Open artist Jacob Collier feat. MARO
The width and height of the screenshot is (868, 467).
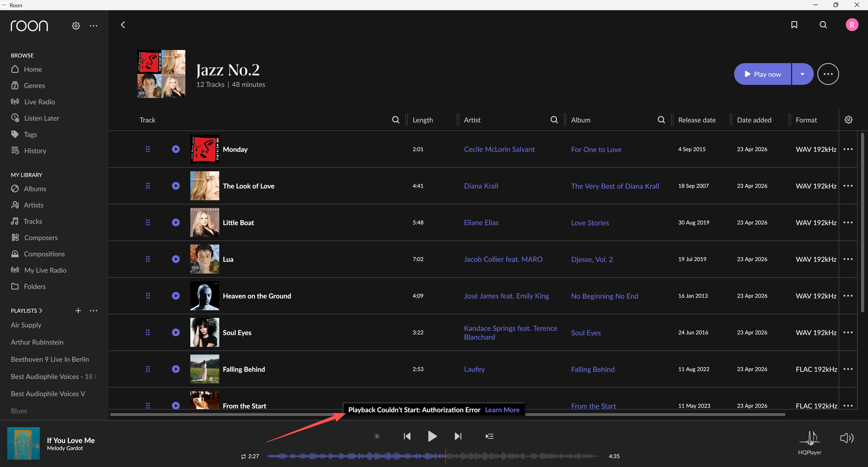503,259
